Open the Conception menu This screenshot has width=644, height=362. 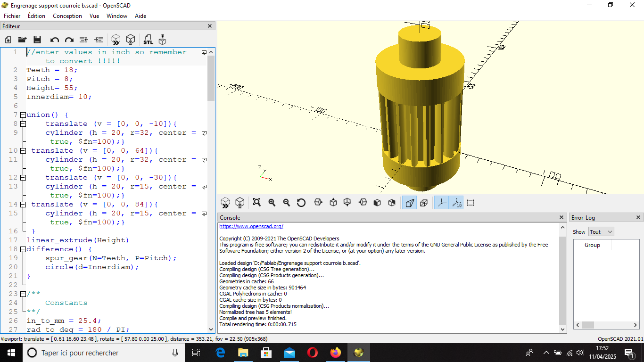[x=67, y=16]
